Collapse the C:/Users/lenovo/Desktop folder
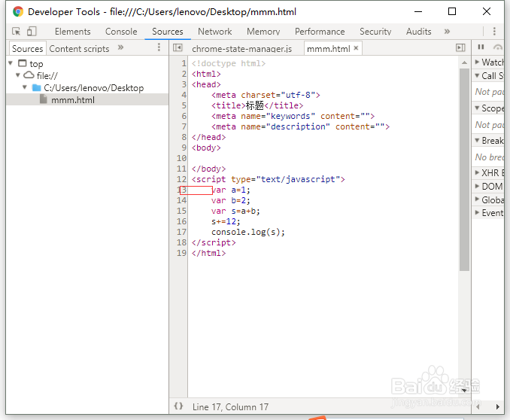The image size is (510, 420). pyautogui.click(x=25, y=87)
